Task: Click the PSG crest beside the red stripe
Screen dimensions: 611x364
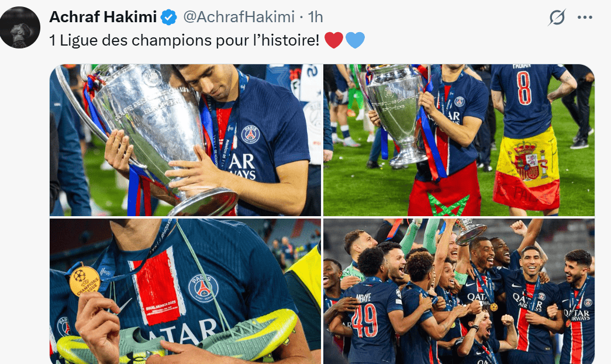Action: [x=203, y=289]
